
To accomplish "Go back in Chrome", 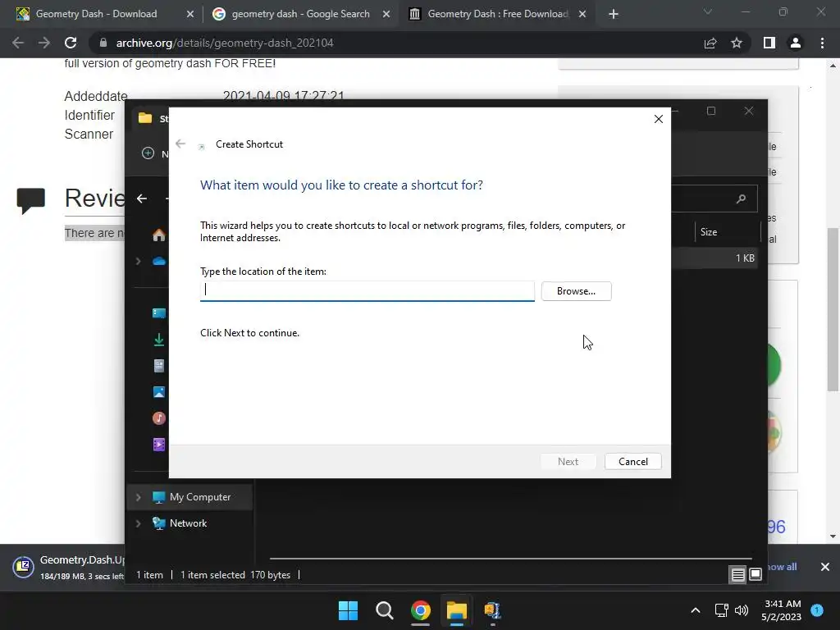I will click(18, 43).
